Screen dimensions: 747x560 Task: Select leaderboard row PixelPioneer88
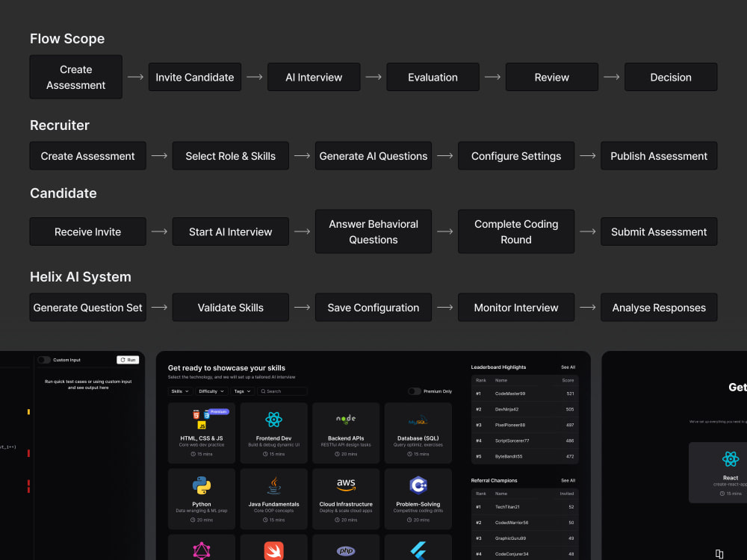(x=525, y=426)
